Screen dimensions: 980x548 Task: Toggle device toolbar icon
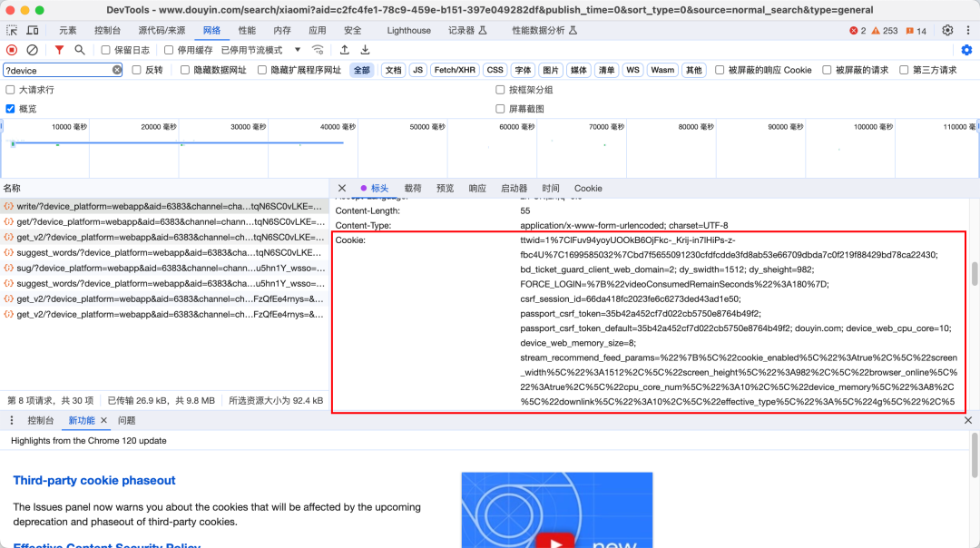[33, 30]
